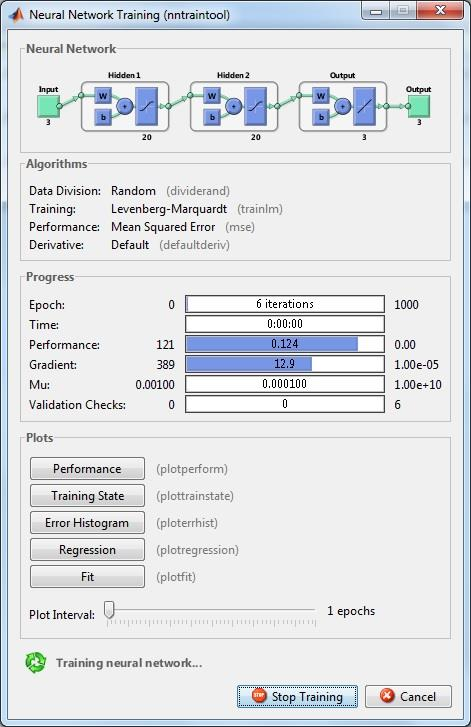471x727 pixels.
Task: Click the Performance starting value 121
Action: click(165, 344)
